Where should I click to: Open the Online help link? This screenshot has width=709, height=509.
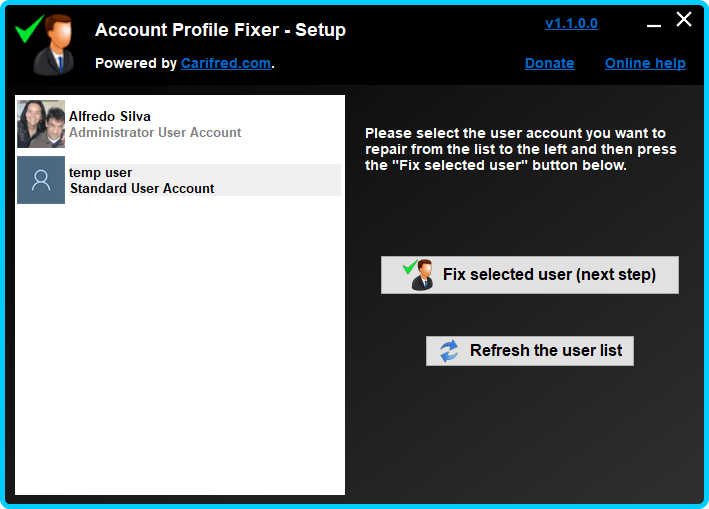(645, 63)
